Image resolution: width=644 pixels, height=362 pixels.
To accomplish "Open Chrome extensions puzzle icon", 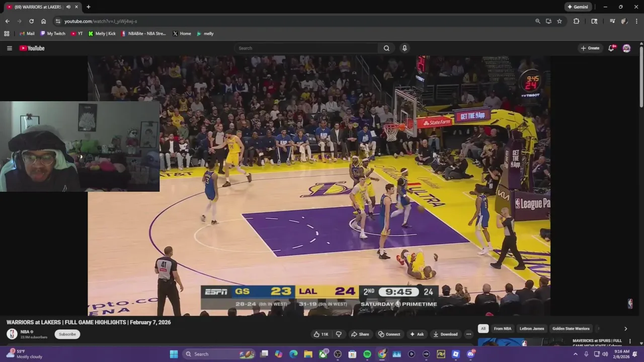I will [577, 21].
